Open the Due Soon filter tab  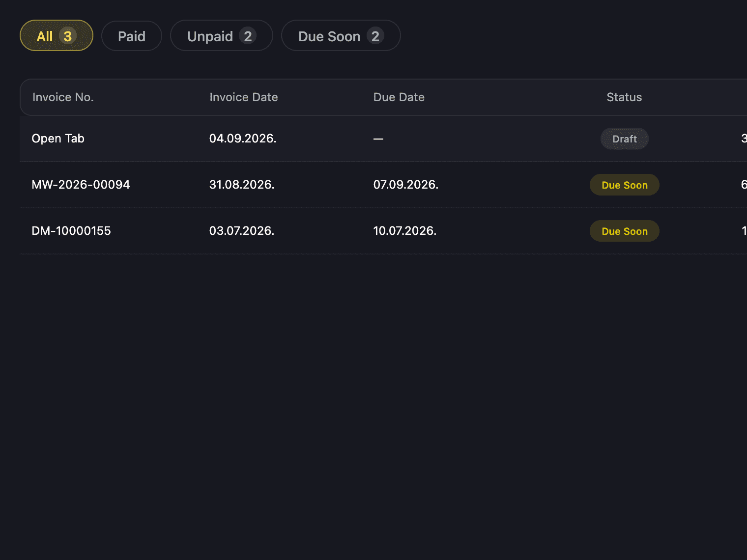[x=341, y=35]
